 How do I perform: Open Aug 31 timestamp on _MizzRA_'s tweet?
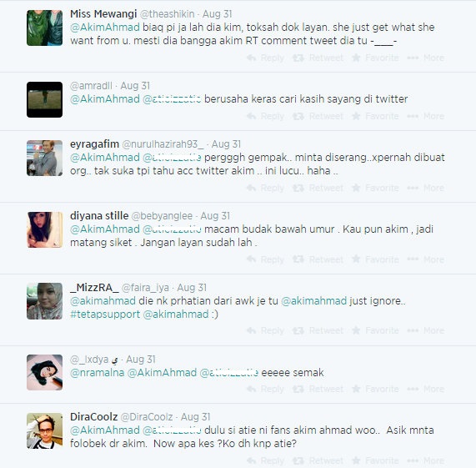click(x=192, y=288)
